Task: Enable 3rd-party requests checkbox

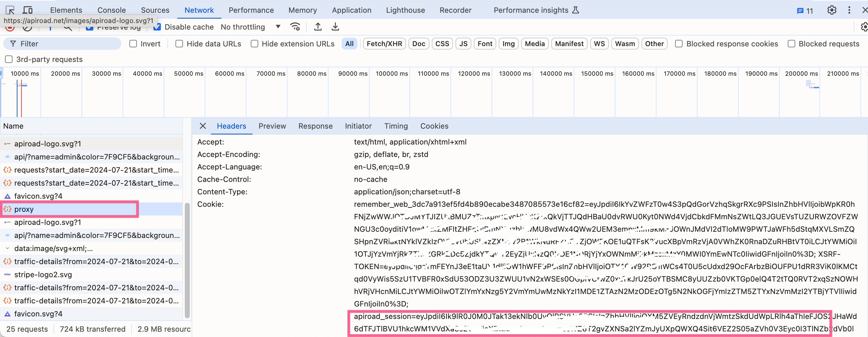Action: point(9,59)
